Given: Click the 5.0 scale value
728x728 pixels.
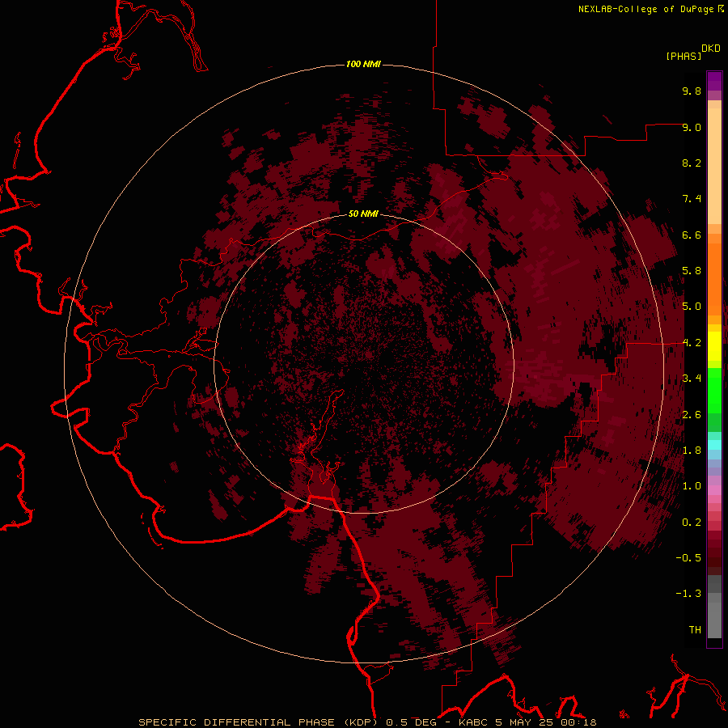Looking at the screenshot, I should 692,307.
